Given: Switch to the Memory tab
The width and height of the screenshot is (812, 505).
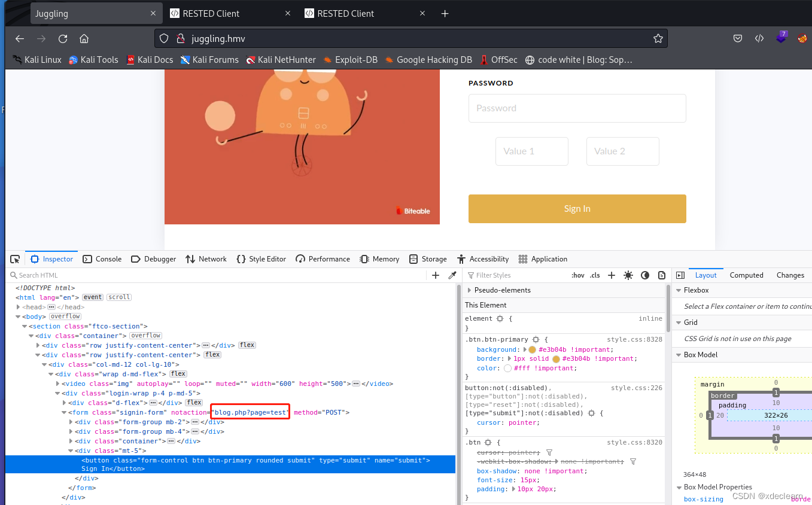Looking at the screenshot, I should click(x=379, y=259).
